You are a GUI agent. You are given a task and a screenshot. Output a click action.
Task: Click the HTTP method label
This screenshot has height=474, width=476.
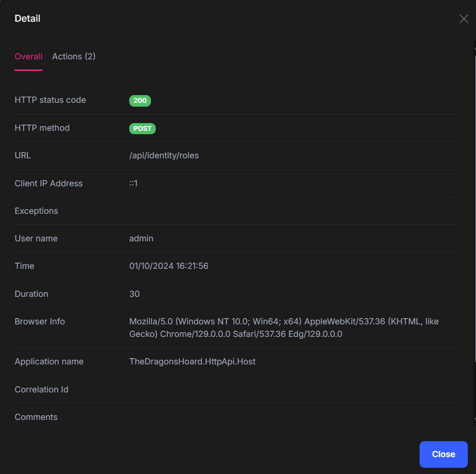tap(42, 128)
